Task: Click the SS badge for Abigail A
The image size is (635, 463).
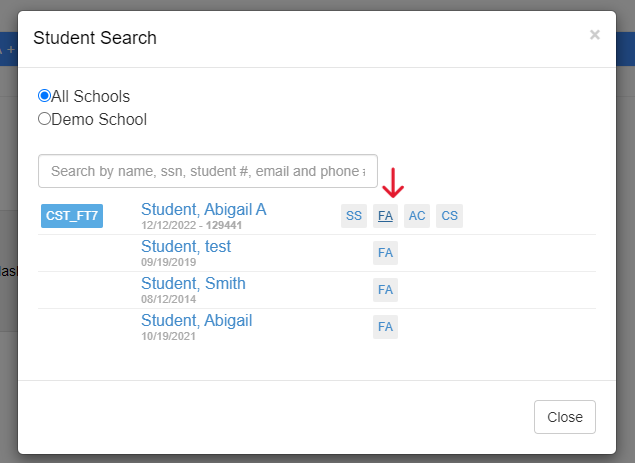Action: [x=354, y=216]
